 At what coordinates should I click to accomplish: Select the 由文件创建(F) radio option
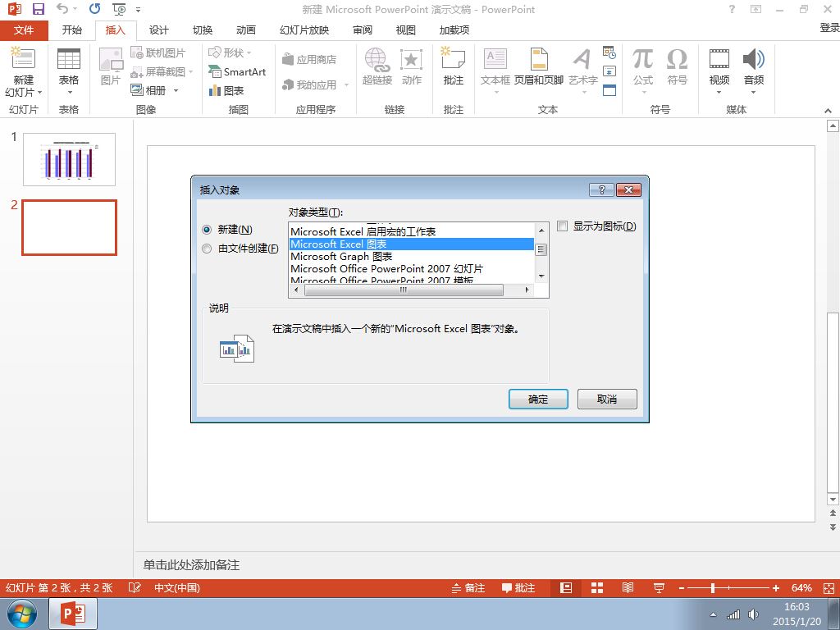(207, 249)
